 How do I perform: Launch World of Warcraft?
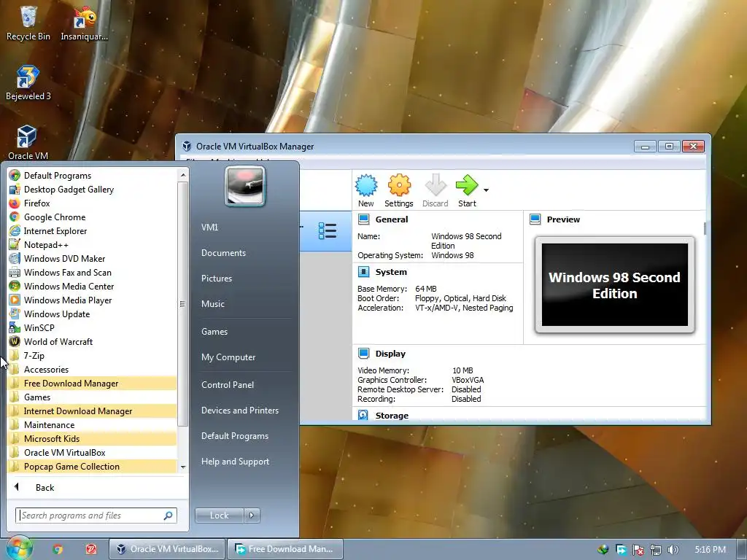[93, 341]
